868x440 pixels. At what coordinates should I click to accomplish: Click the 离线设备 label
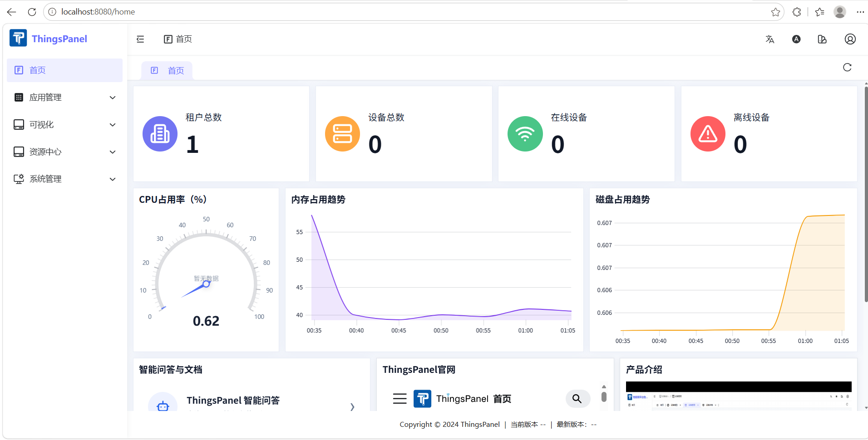tap(752, 117)
